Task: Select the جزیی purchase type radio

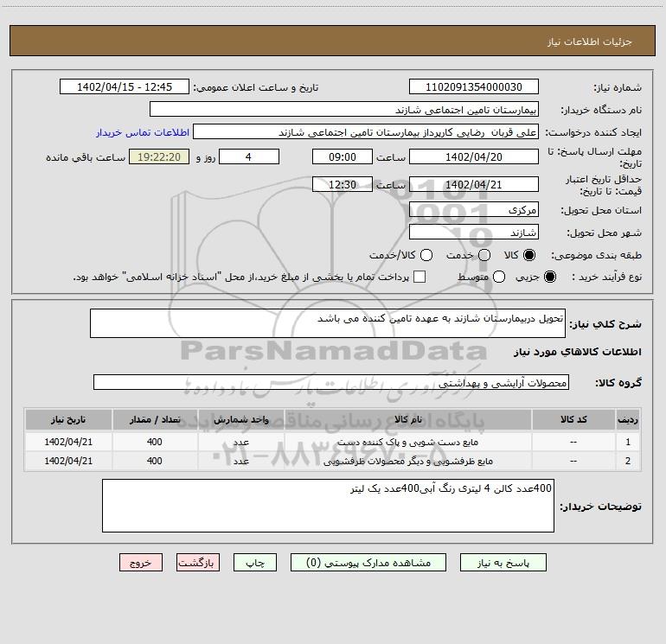Action: click(x=550, y=277)
